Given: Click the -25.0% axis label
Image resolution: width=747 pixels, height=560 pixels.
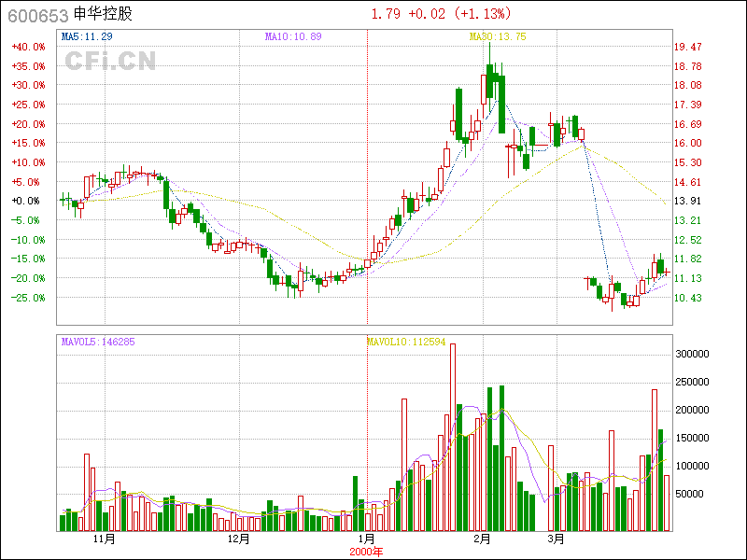Looking at the screenshot, I should [x=29, y=298].
